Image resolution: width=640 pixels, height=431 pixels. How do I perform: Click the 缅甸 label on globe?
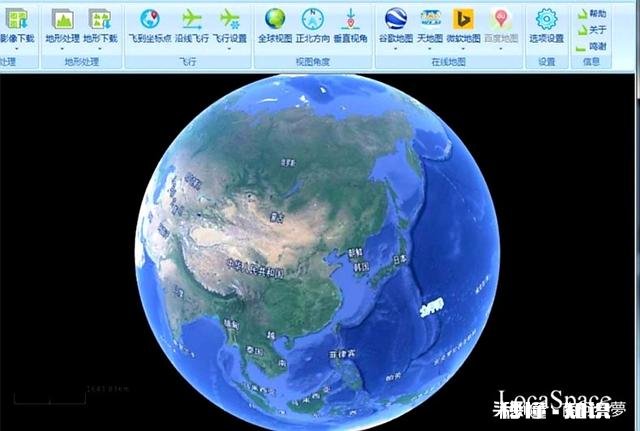[232, 324]
